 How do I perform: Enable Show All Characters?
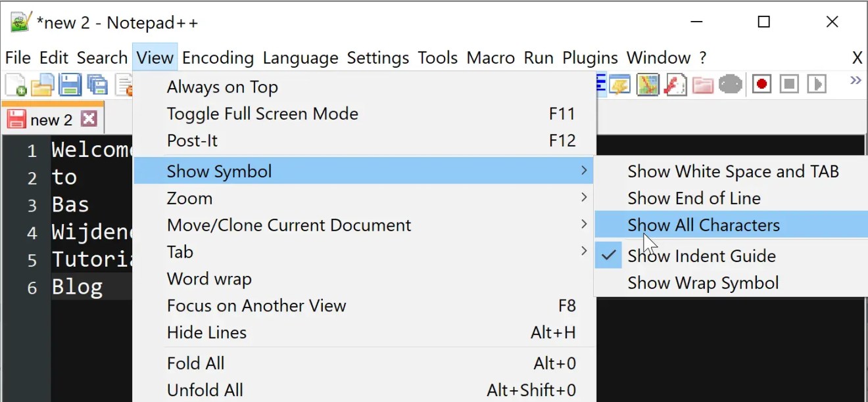pyautogui.click(x=704, y=225)
